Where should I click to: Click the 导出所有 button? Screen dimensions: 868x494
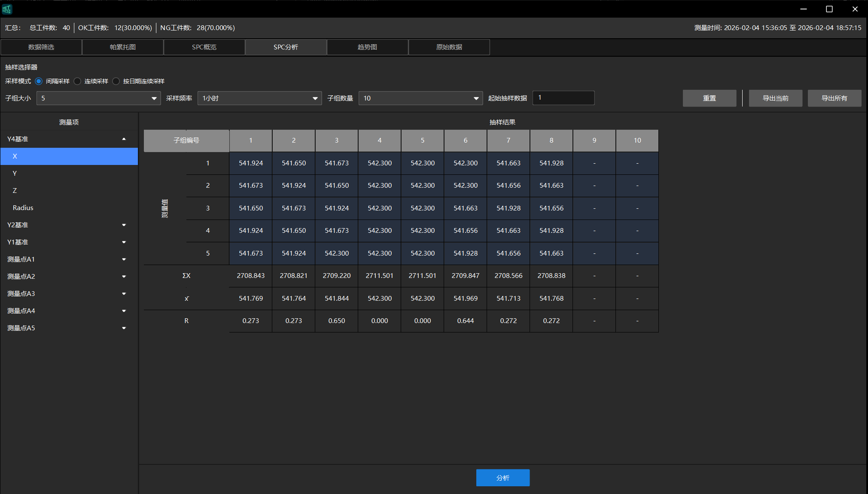(834, 98)
